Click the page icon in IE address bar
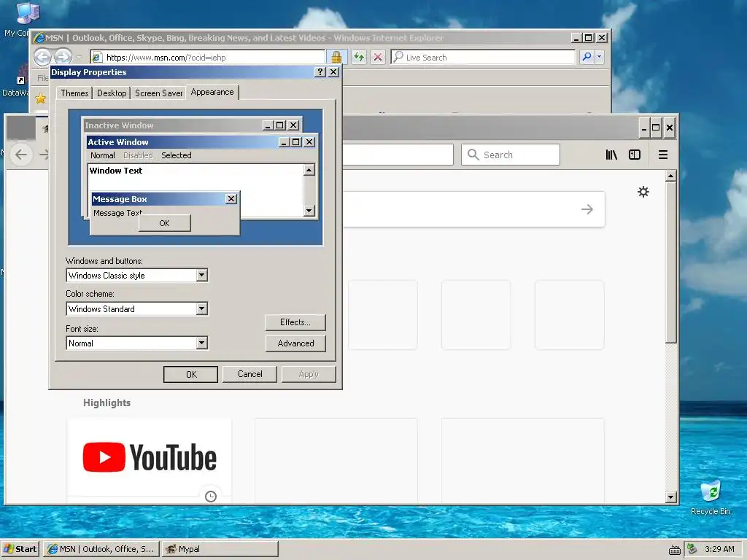This screenshot has height=560, width=747. tap(96, 57)
